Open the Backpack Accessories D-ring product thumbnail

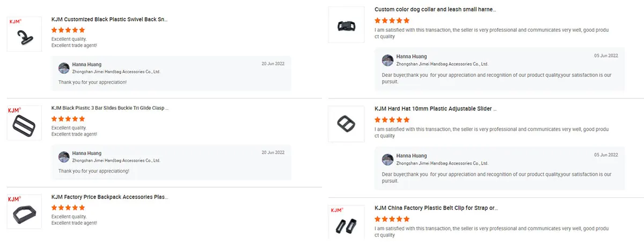pyautogui.click(x=24, y=212)
